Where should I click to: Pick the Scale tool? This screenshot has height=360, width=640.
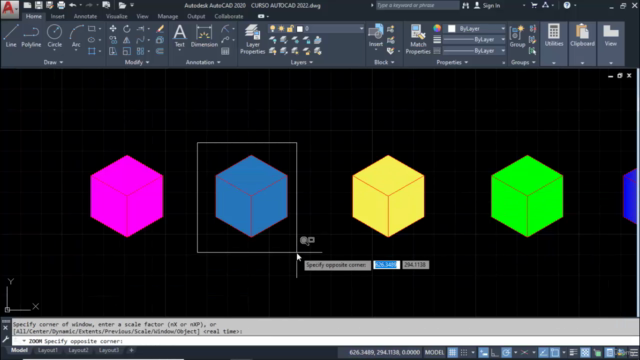click(127, 51)
